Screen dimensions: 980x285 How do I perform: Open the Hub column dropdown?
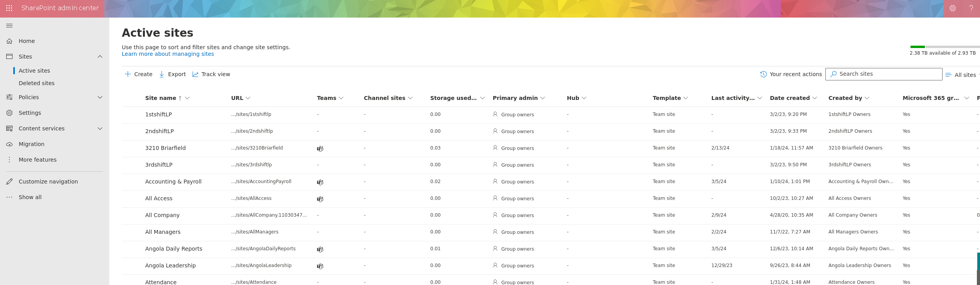pos(584,98)
